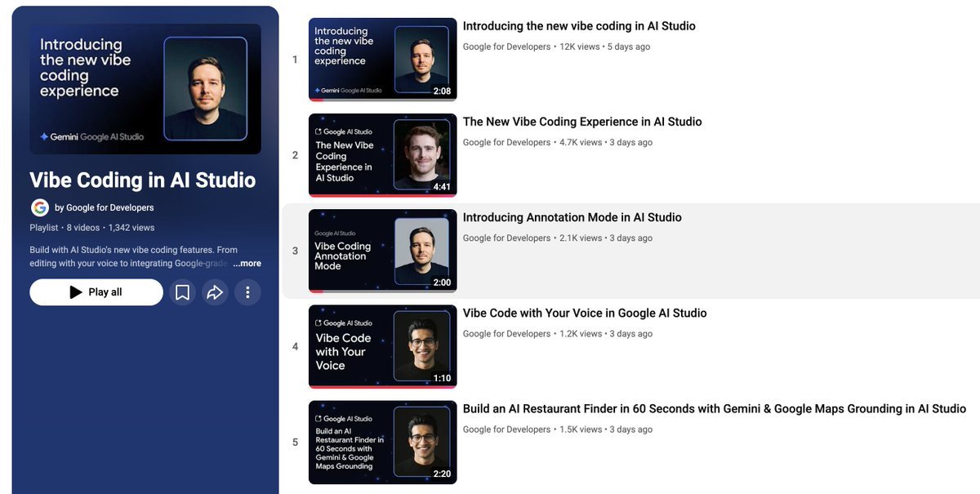Open 'Introducing the new vibe coding in AI Studio'
The height and width of the screenshot is (494, 980).
pyautogui.click(x=579, y=25)
